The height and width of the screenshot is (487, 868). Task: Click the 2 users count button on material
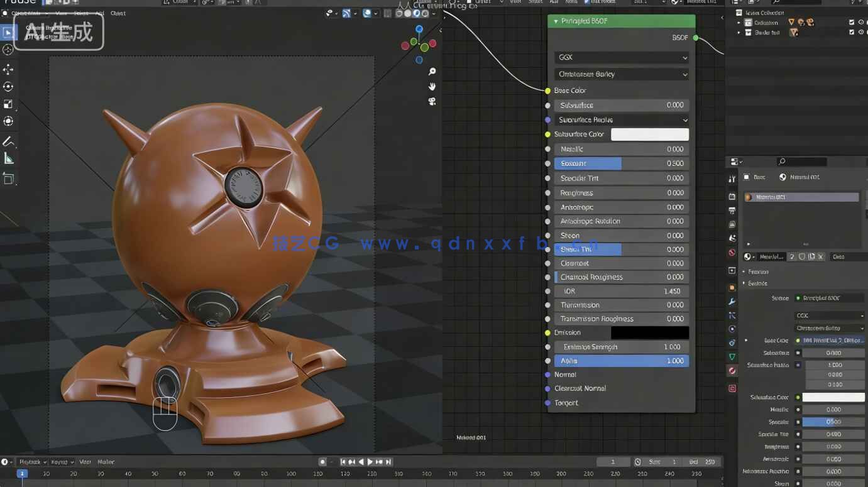pyautogui.click(x=791, y=256)
